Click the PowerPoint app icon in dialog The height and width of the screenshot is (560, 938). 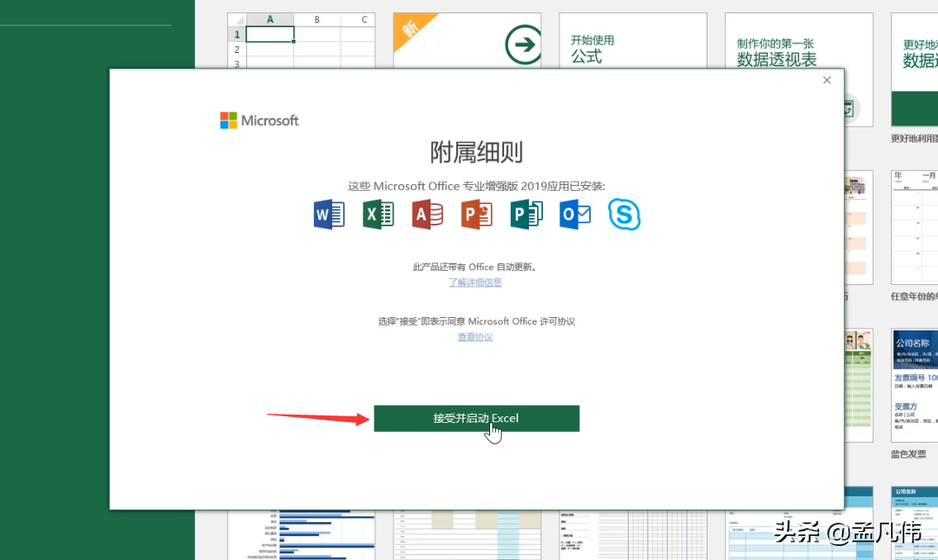click(x=476, y=215)
